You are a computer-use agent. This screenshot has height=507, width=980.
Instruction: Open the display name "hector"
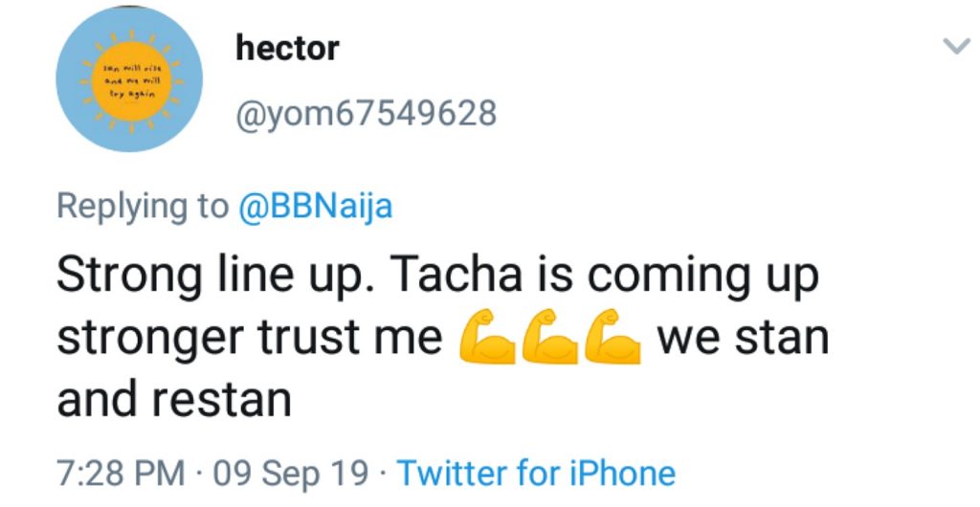tap(287, 47)
